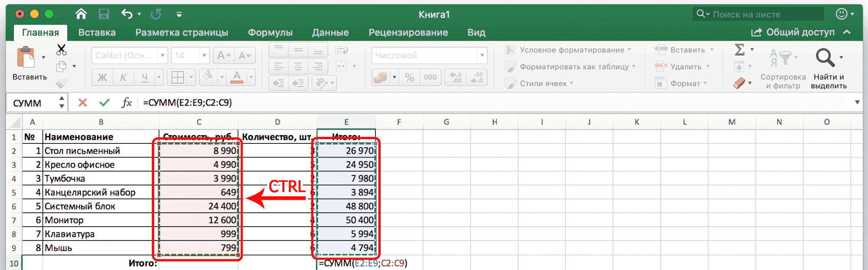Image resolution: width=868 pixels, height=270 pixels.
Task: Expand the formula bar with right arrow
Action: (857, 103)
